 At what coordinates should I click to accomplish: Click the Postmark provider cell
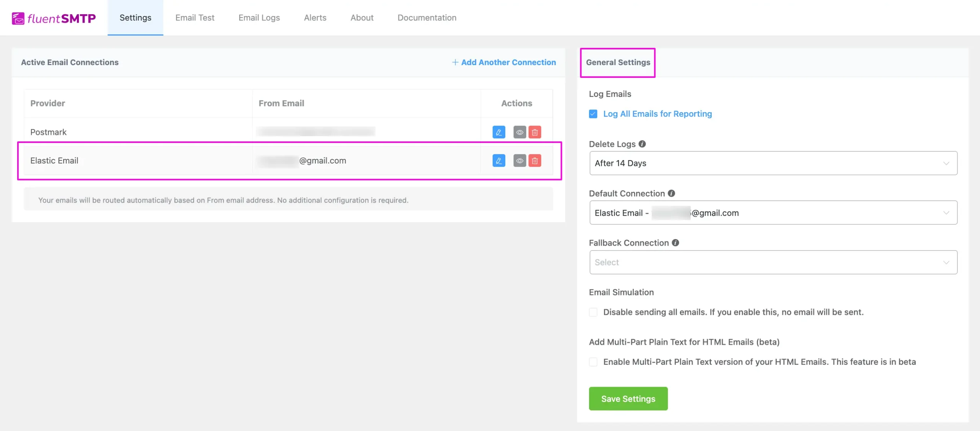(x=138, y=132)
